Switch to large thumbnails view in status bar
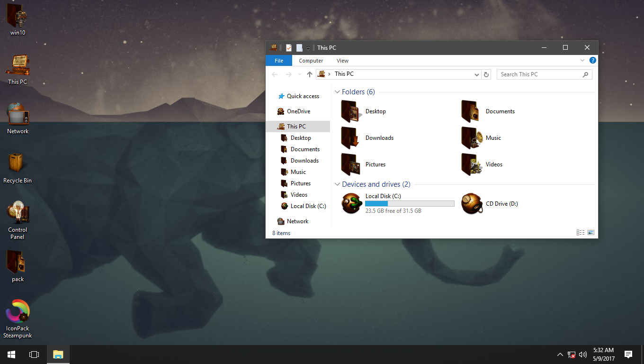Image resolution: width=644 pixels, height=364 pixels. click(590, 232)
